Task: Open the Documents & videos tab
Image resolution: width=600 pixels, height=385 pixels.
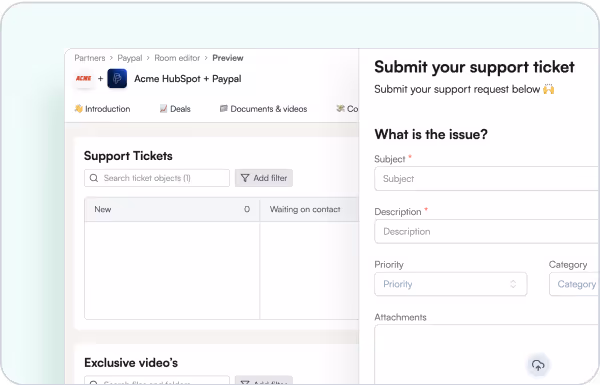Action: click(x=263, y=109)
